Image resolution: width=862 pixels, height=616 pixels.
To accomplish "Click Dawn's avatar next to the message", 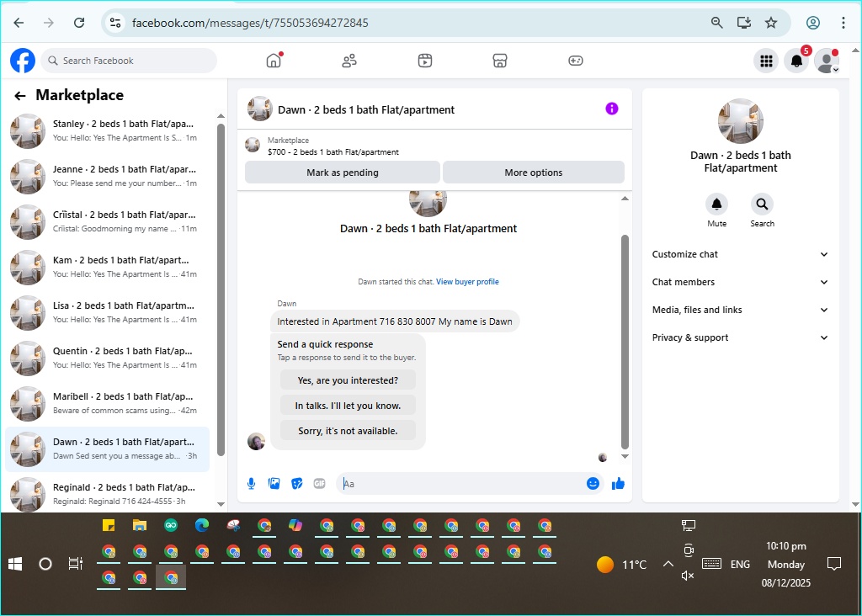I will pyautogui.click(x=256, y=441).
